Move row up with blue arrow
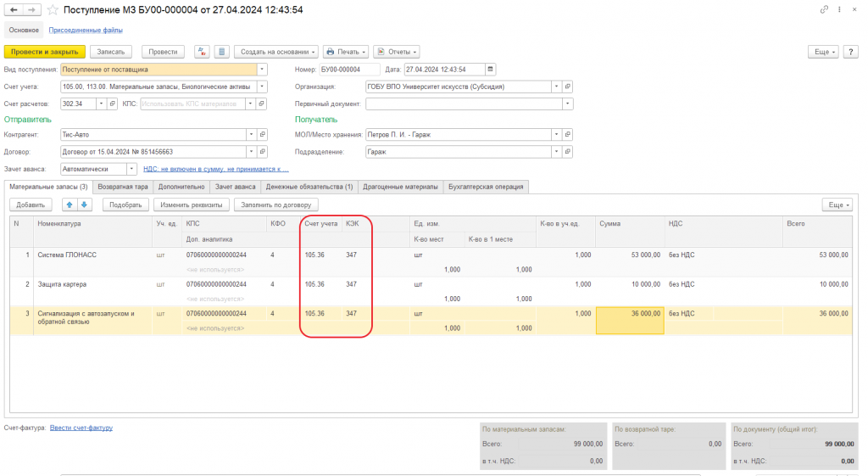868x476 pixels. (x=70, y=204)
